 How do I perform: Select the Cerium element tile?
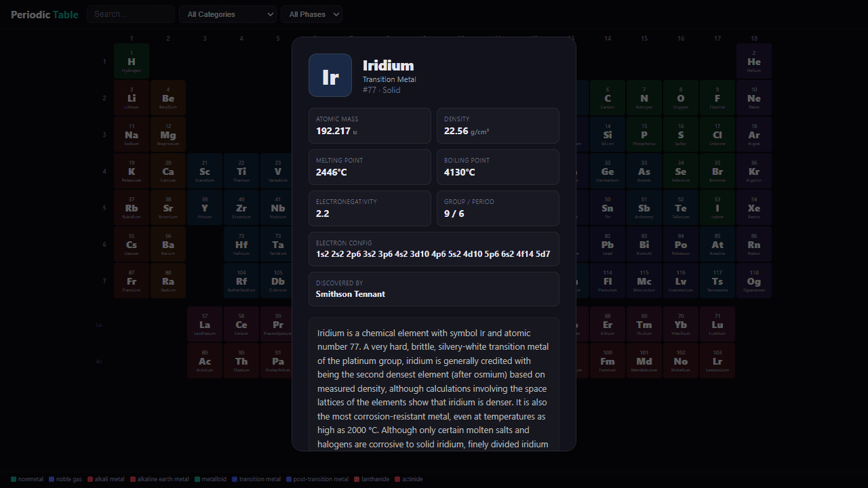coord(241,324)
